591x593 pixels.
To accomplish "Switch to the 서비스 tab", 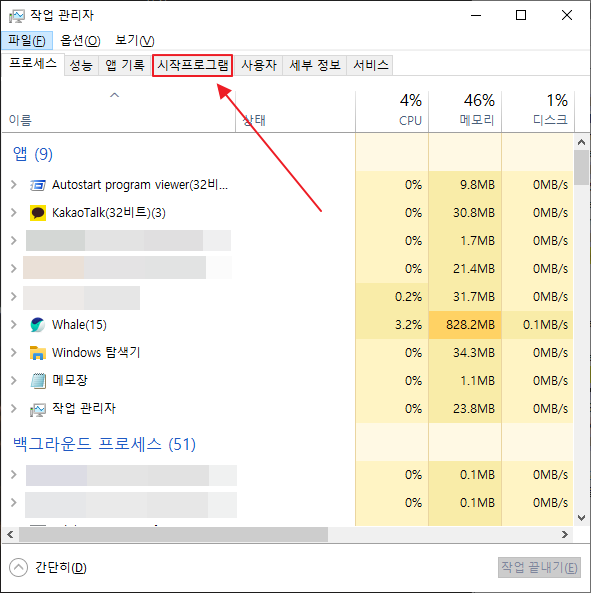I will click(x=371, y=65).
